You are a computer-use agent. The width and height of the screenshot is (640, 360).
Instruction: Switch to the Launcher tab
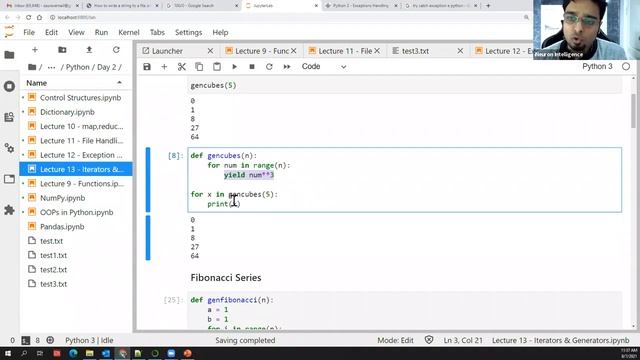pos(168,51)
